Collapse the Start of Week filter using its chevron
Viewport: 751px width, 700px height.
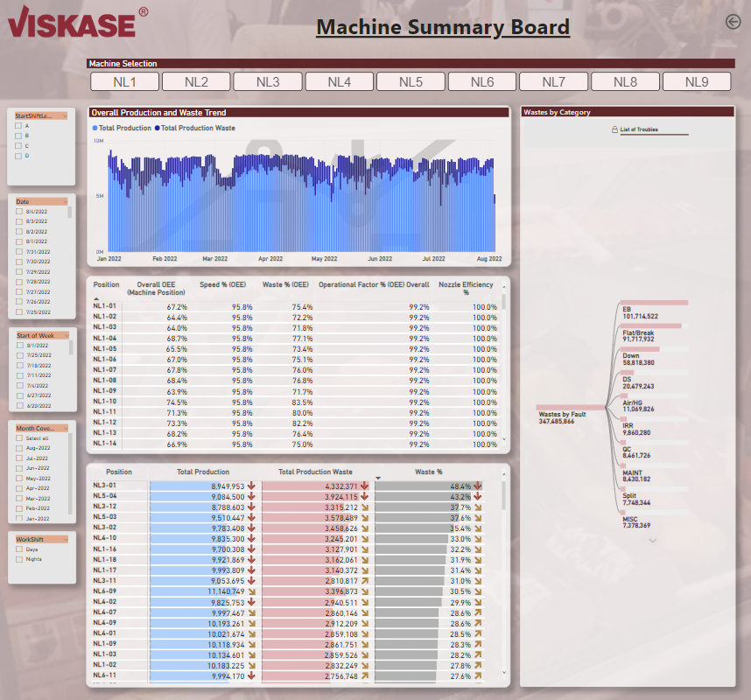point(68,335)
